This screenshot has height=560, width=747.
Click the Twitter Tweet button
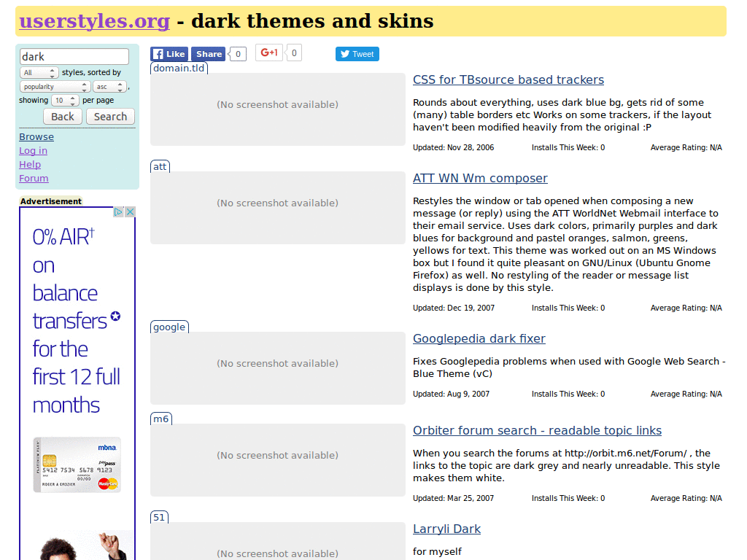pyautogui.click(x=357, y=54)
